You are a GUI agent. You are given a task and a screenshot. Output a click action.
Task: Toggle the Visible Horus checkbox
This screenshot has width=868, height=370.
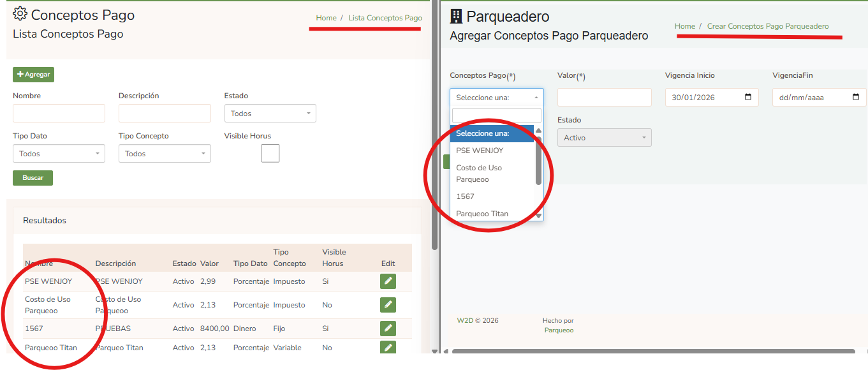[270, 153]
